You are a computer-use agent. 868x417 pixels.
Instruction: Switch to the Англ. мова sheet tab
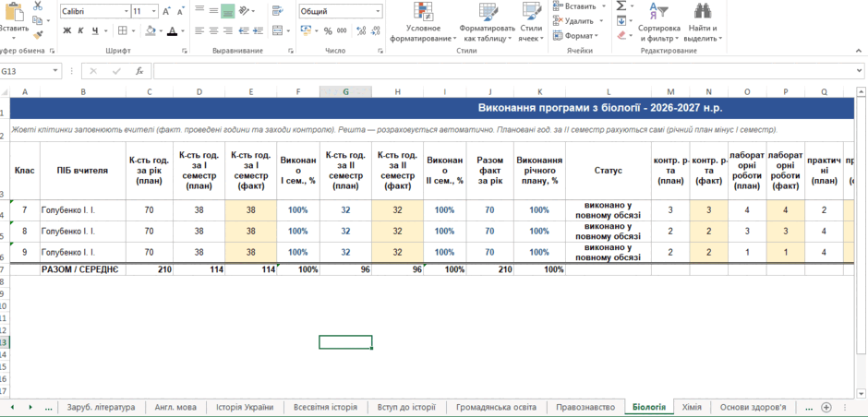(x=175, y=407)
